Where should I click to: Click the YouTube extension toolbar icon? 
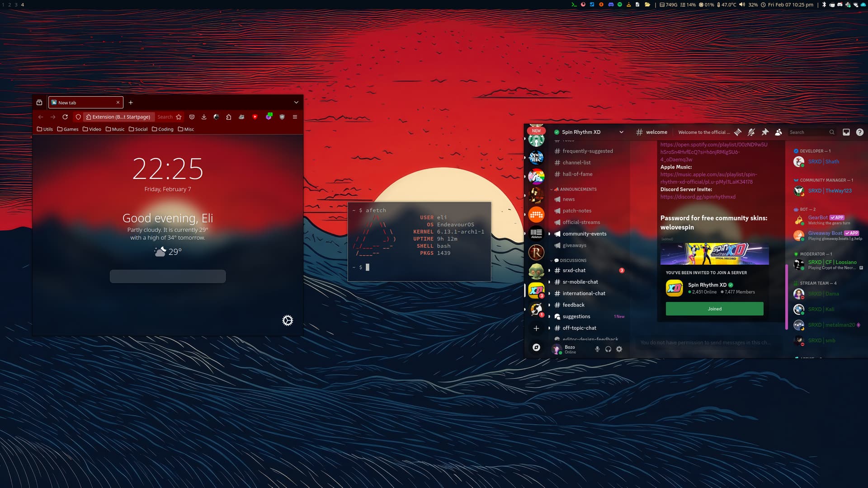click(255, 117)
